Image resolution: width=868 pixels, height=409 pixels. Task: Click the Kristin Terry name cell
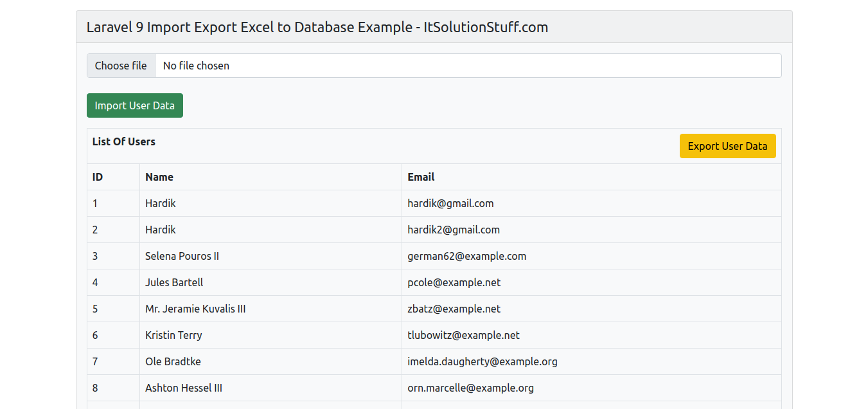(173, 335)
